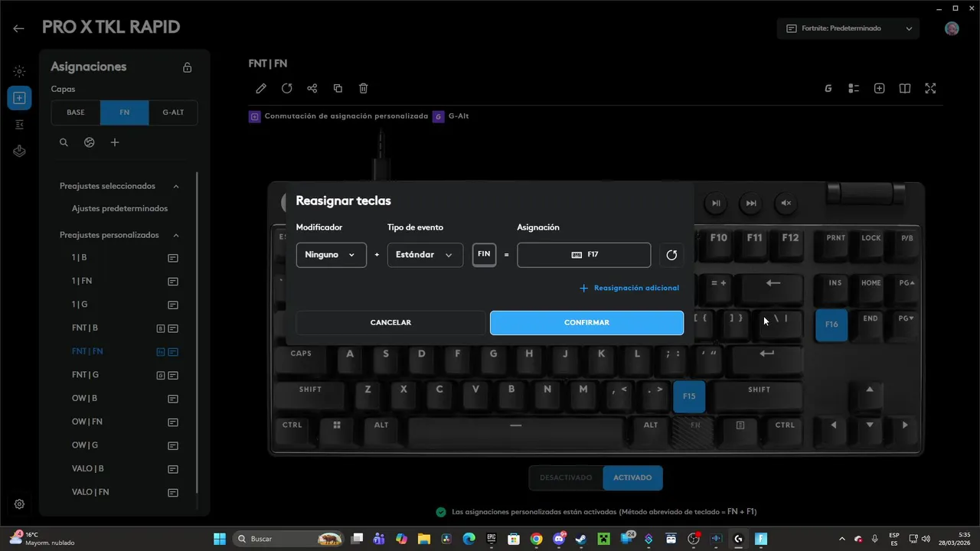The width and height of the screenshot is (980, 551).
Task: Select the 1 | G preset
Action: click(x=80, y=305)
